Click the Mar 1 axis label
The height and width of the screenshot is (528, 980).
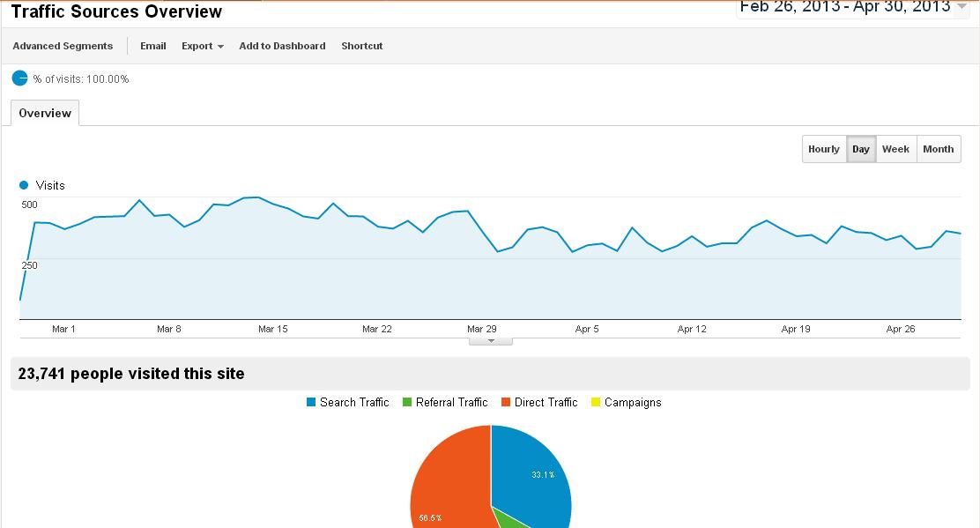pyautogui.click(x=63, y=329)
